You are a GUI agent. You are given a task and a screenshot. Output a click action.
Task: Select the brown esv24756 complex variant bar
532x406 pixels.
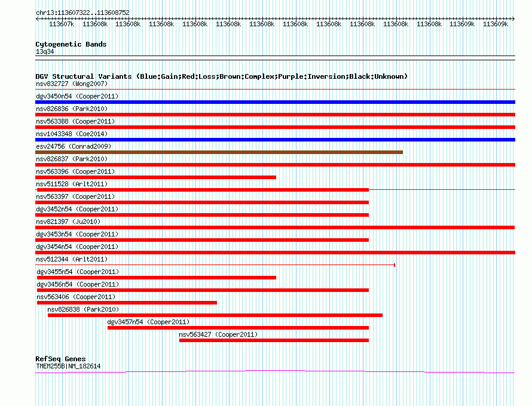pos(219,152)
